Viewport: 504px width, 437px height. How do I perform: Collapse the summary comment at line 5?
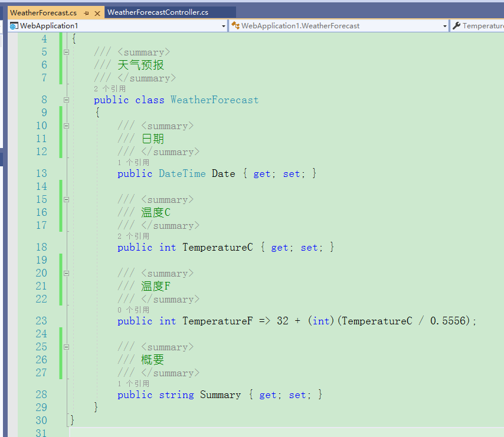pos(66,52)
